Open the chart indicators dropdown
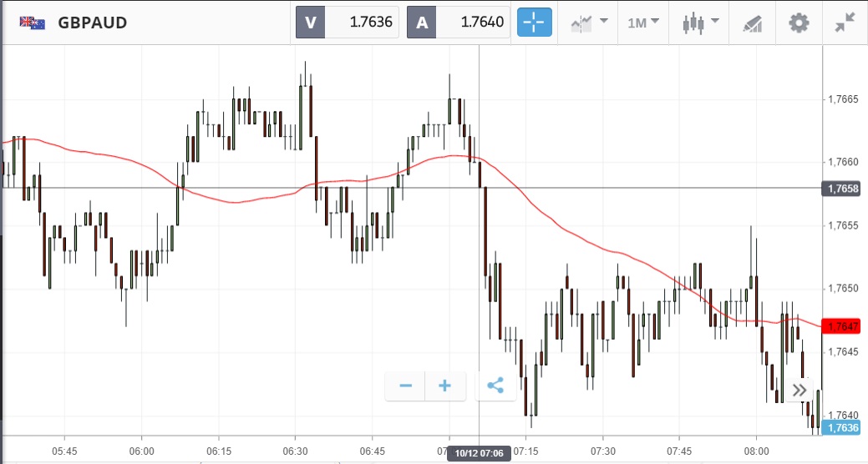 tap(589, 23)
